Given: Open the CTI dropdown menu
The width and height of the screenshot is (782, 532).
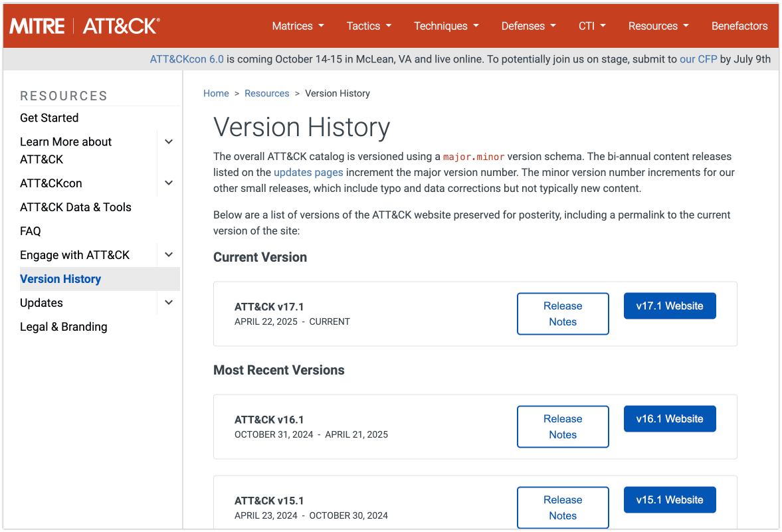Looking at the screenshot, I should 592,26.
